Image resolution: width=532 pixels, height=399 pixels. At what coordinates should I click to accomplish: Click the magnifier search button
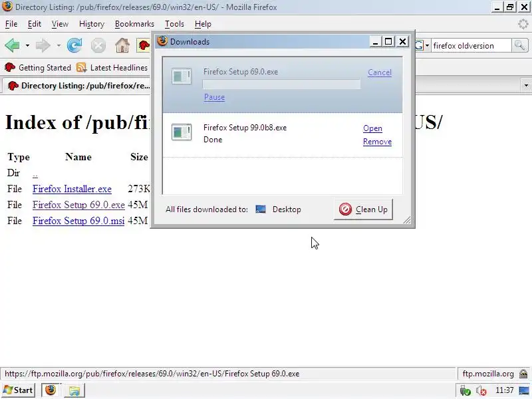520,45
